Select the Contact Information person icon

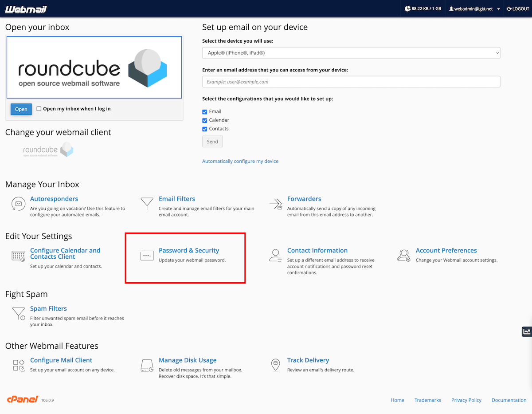point(275,256)
